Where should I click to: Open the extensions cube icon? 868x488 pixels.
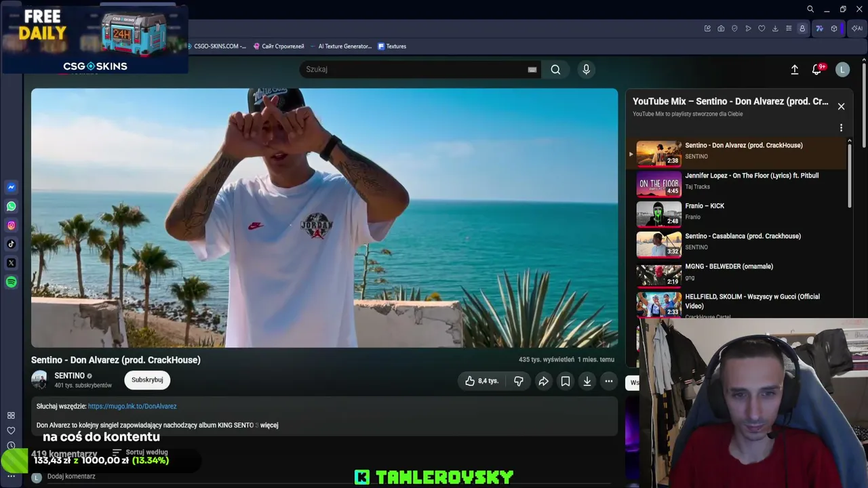834,28
